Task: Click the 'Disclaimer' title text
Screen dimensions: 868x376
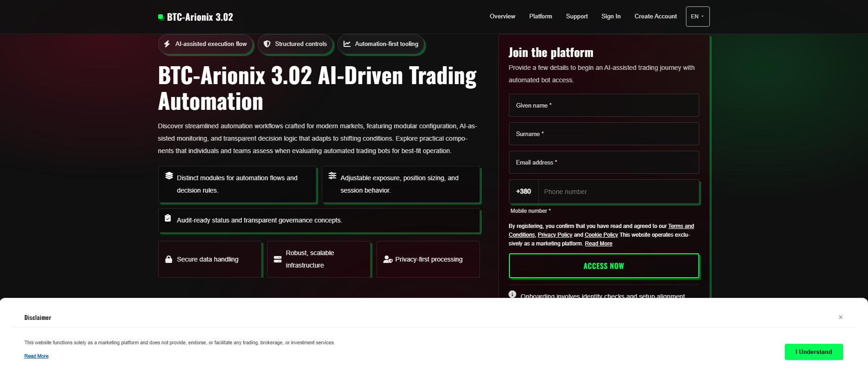Action: tap(38, 318)
